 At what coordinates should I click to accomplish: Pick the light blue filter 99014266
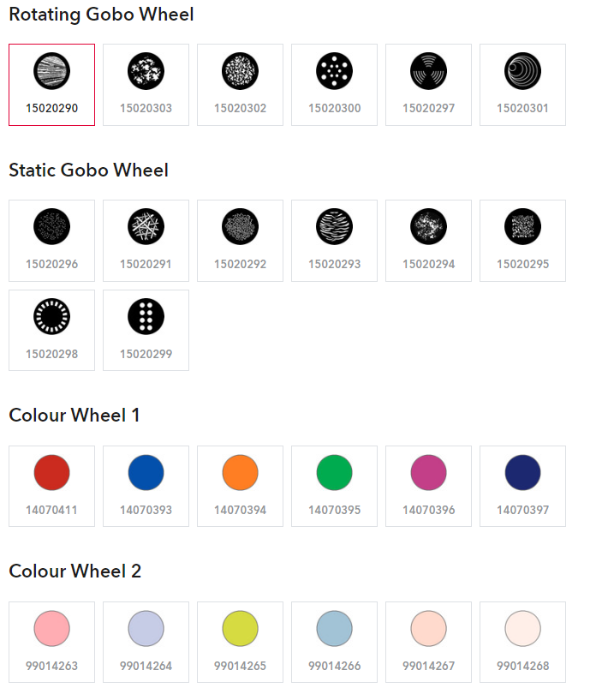point(334,642)
